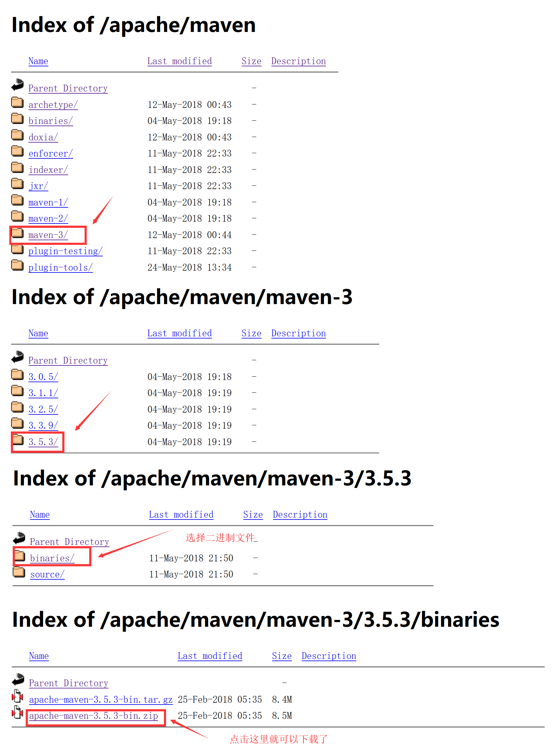Click the maven-3/ folder icon
Viewport: 554px width, 756px height.
[17, 232]
